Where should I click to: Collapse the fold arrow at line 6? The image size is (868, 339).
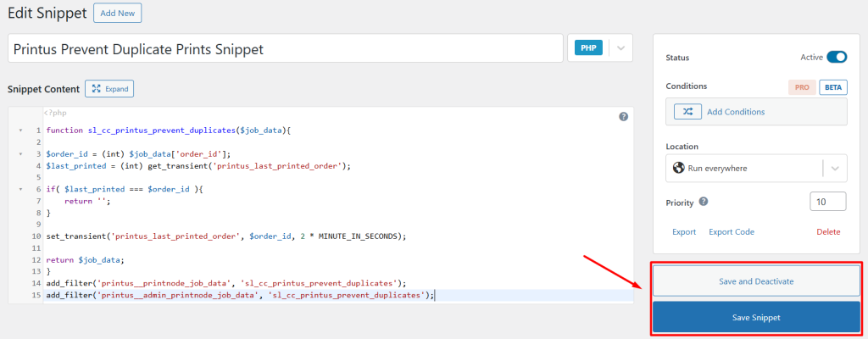pyautogui.click(x=20, y=189)
